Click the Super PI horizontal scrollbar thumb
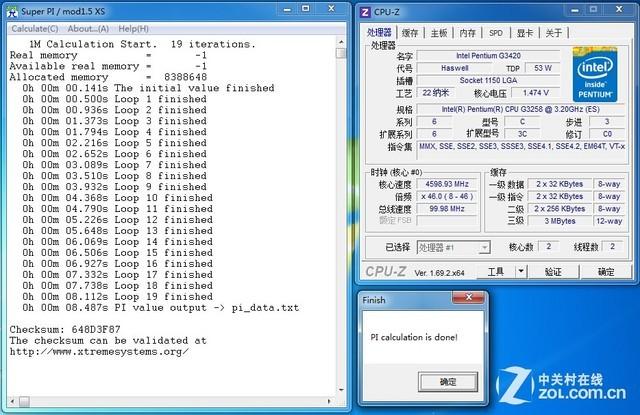 point(24,402)
